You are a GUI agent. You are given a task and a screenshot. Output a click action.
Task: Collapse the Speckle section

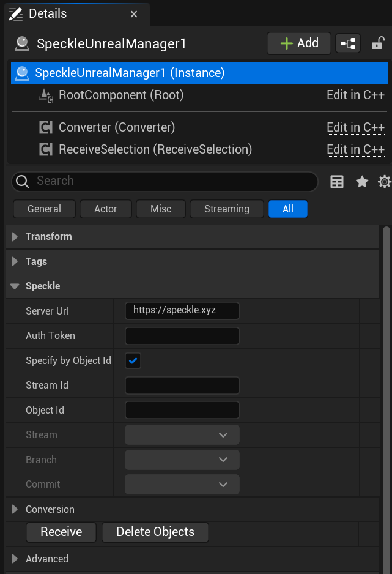pyautogui.click(x=15, y=286)
